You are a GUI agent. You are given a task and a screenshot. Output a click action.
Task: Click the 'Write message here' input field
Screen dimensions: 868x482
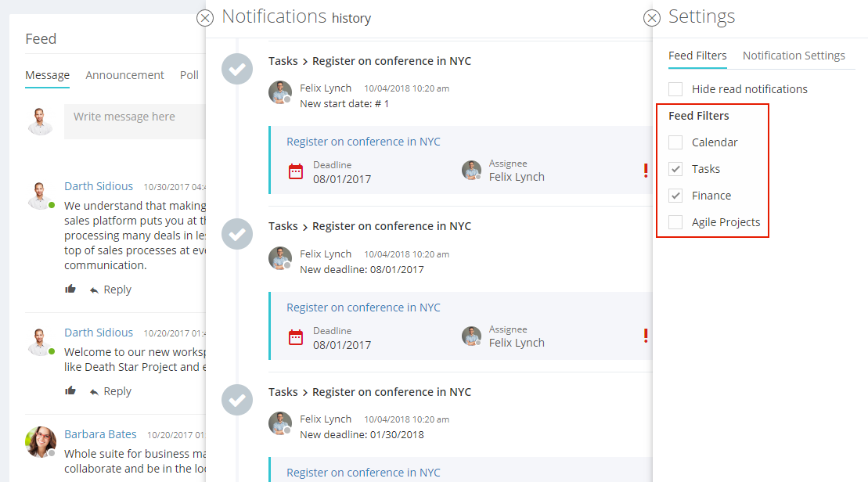coord(135,121)
